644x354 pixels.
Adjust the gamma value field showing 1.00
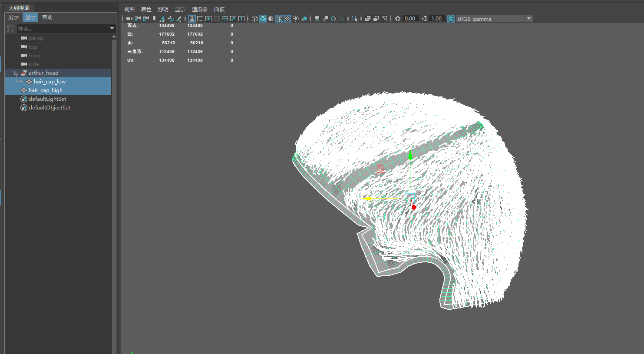coord(436,19)
